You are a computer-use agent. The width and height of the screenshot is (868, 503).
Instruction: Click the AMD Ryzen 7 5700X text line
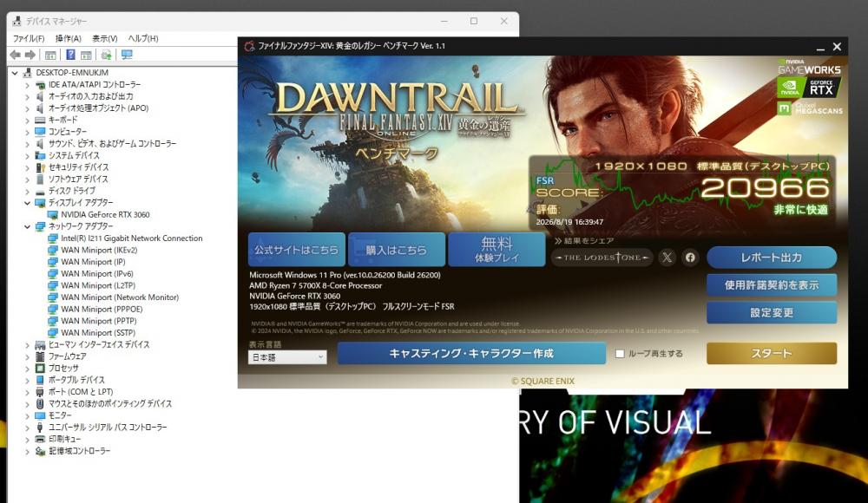[316, 285]
